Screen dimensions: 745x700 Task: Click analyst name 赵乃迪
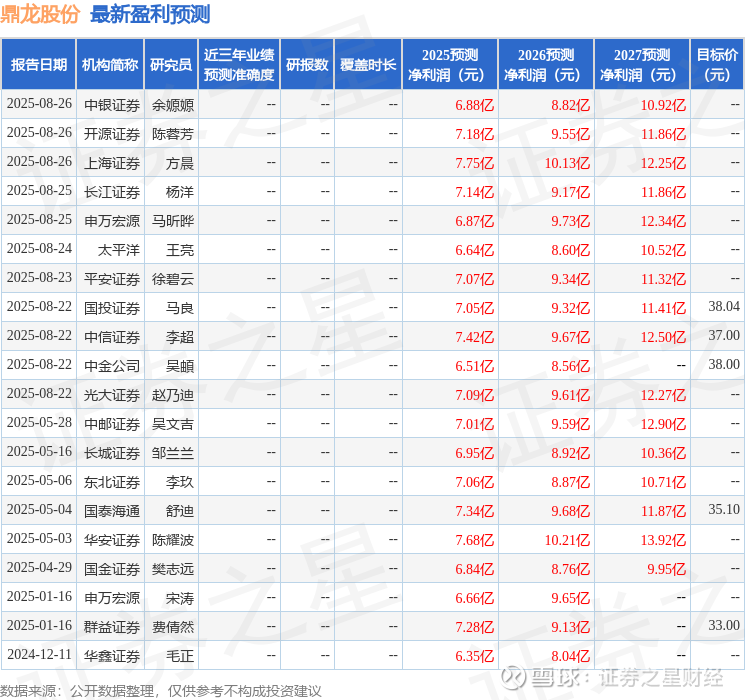(x=173, y=395)
